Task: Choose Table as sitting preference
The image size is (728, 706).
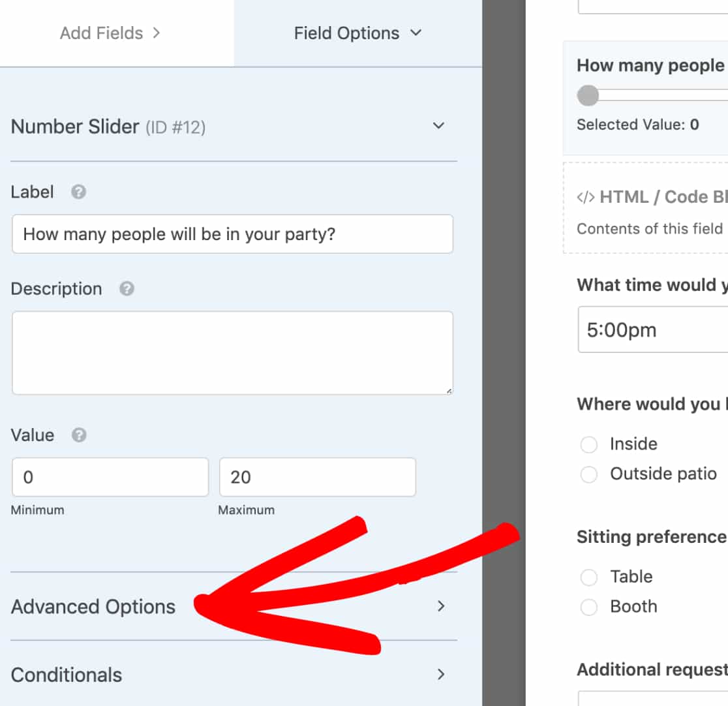Action: [589, 577]
